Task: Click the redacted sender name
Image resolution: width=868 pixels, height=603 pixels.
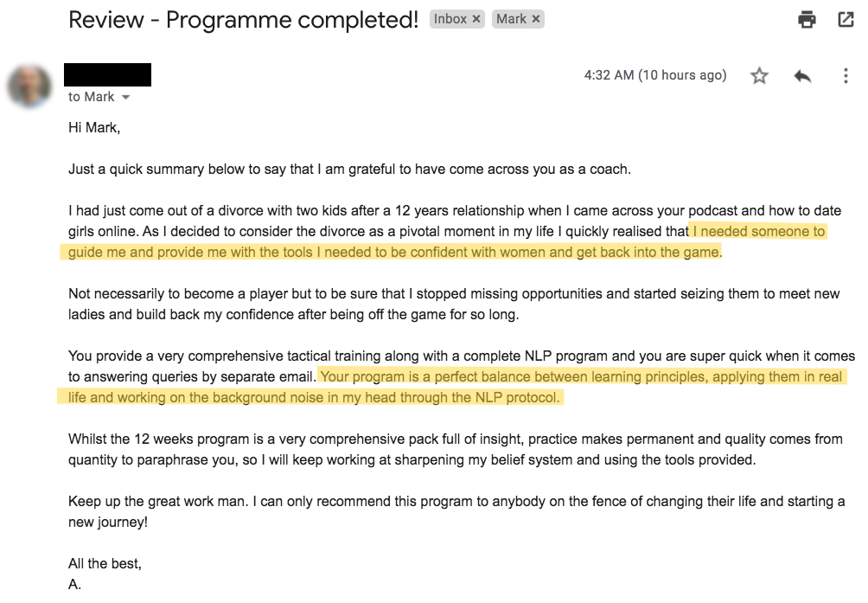Action: click(108, 74)
